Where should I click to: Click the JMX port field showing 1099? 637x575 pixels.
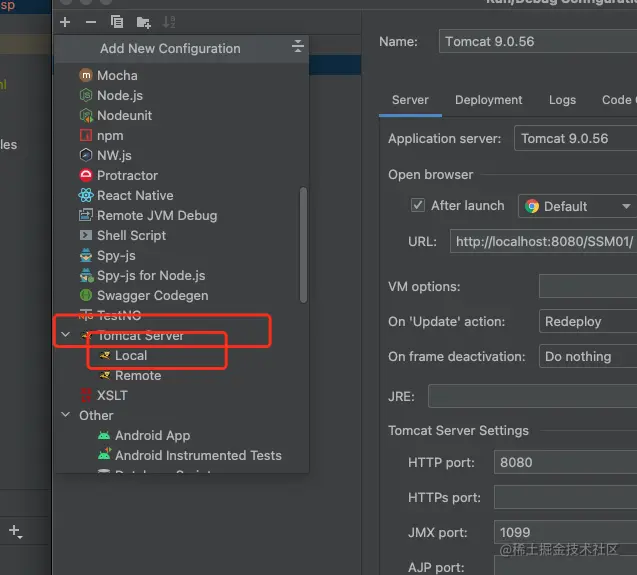pyautogui.click(x=565, y=532)
